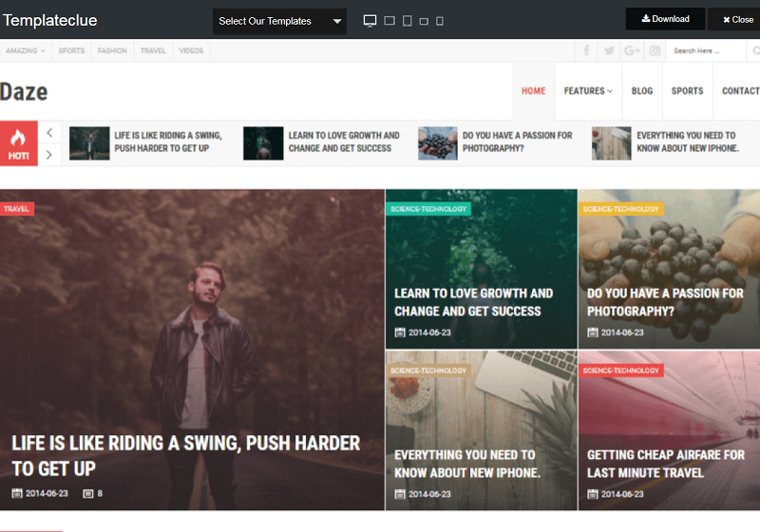This screenshot has width=760, height=532.
Task: Click the comments icon on the swing post
Action: click(x=87, y=494)
